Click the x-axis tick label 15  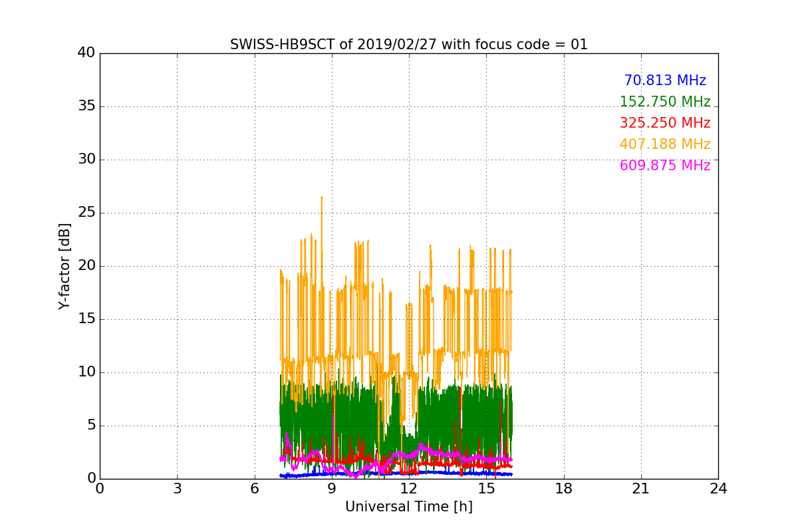click(486, 488)
